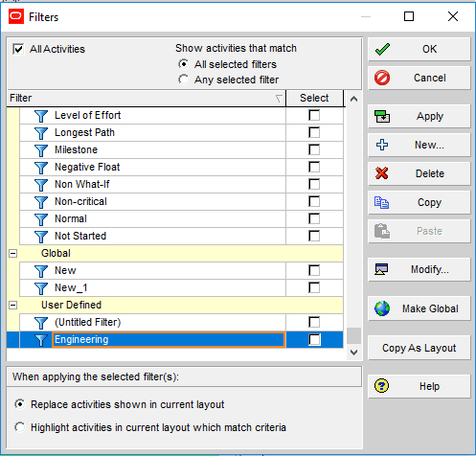Select All selected filters radio option

(183, 64)
